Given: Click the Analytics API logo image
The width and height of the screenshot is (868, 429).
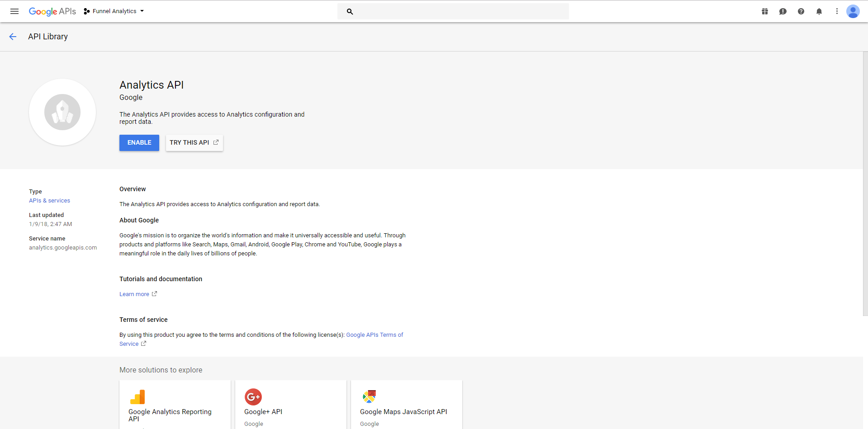Looking at the screenshot, I should tap(62, 112).
